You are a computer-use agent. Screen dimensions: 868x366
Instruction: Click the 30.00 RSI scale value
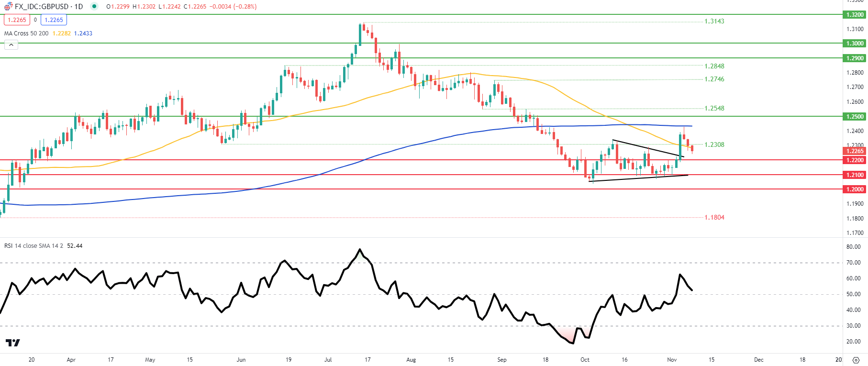pyautogui.click(x=854, y=326)
